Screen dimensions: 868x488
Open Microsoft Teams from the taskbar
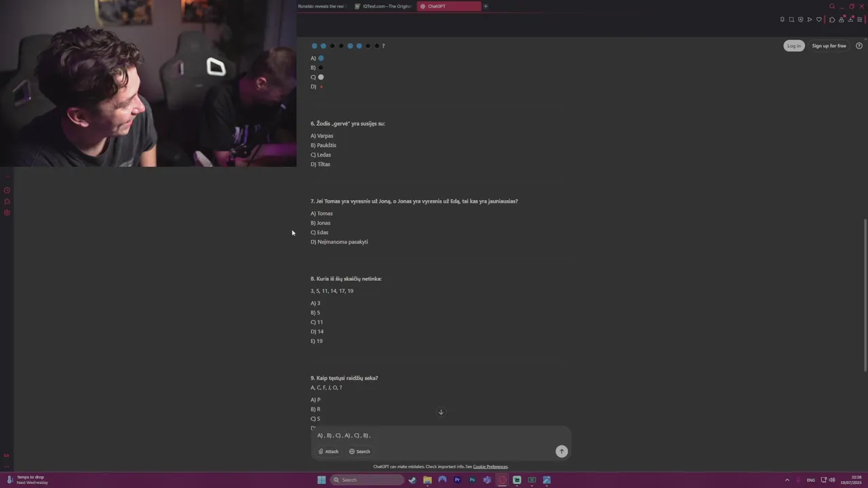[x=487, y=480]
